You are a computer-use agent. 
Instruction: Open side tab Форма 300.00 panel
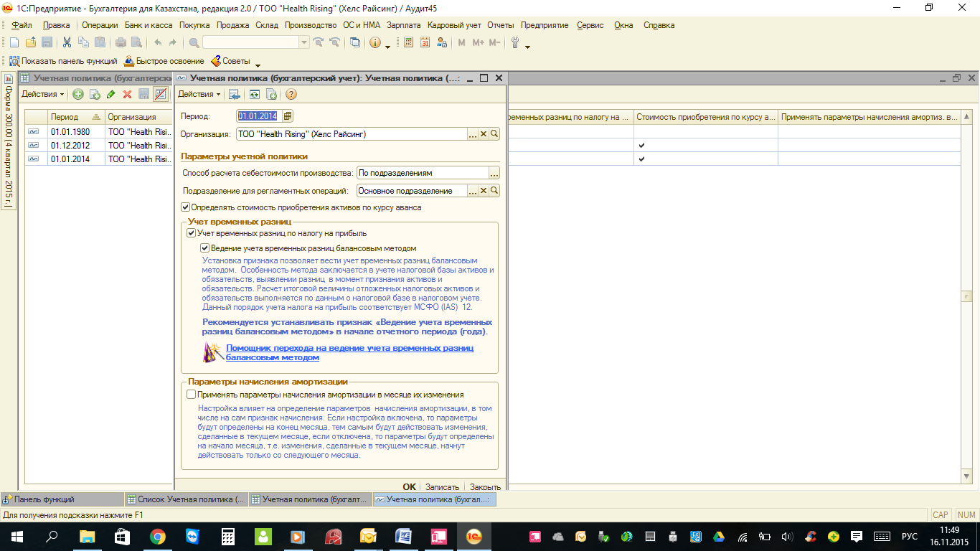click(9, 139)
